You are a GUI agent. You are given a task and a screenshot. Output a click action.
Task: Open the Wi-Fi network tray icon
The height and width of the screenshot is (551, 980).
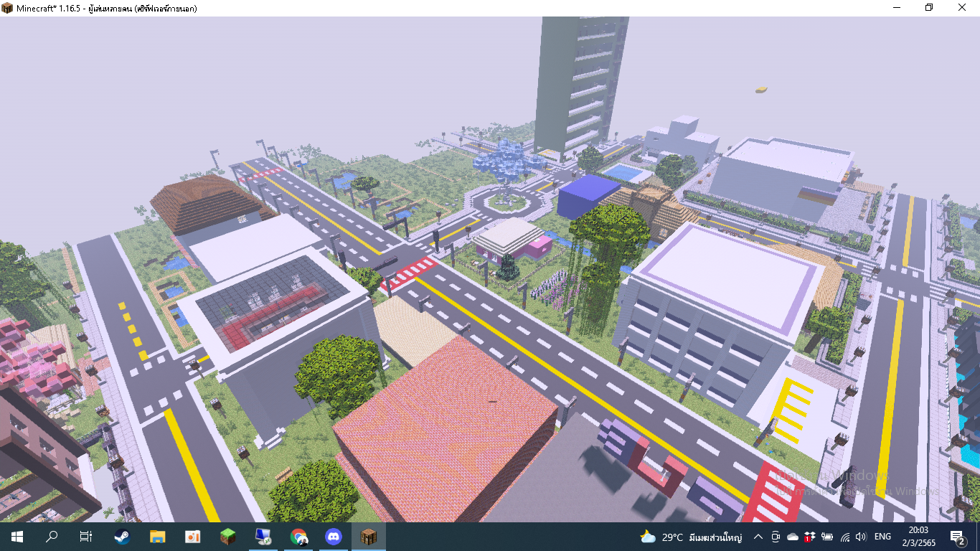tap(844, 537)
